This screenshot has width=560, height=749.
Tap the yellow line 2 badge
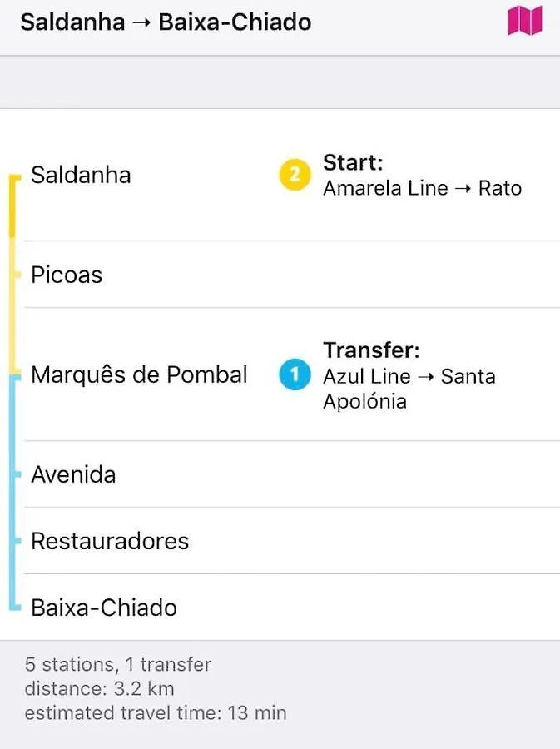[x=295, y=175]
